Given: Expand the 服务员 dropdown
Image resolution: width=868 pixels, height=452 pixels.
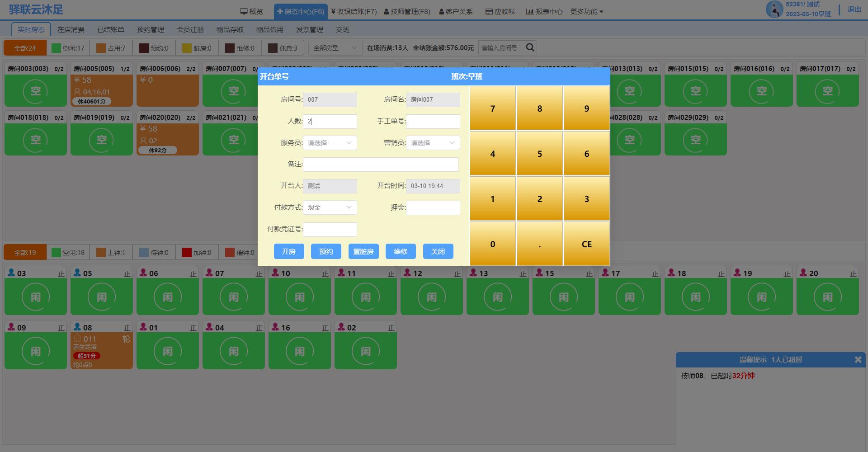Looking at the screenshot, I should pyautogui.click(x=330, y=143).
